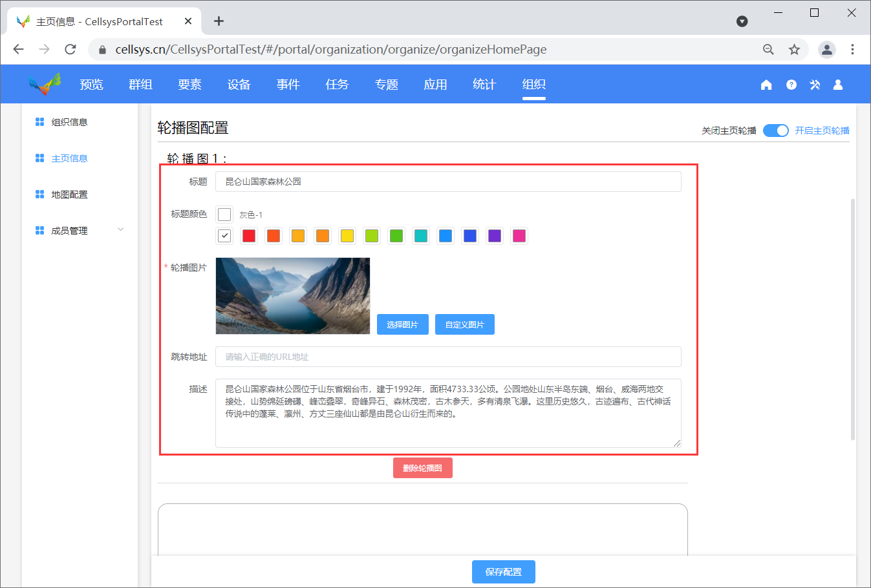Click the 关闭主页轮播 label
871x588 pixels.
[x=729, y=131]
